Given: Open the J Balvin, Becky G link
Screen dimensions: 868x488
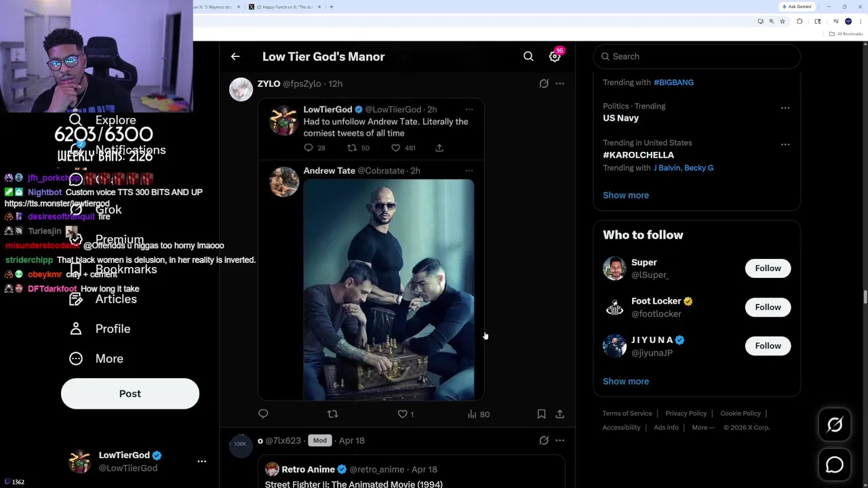Looking at the screenshot, I should coord(684,167).
